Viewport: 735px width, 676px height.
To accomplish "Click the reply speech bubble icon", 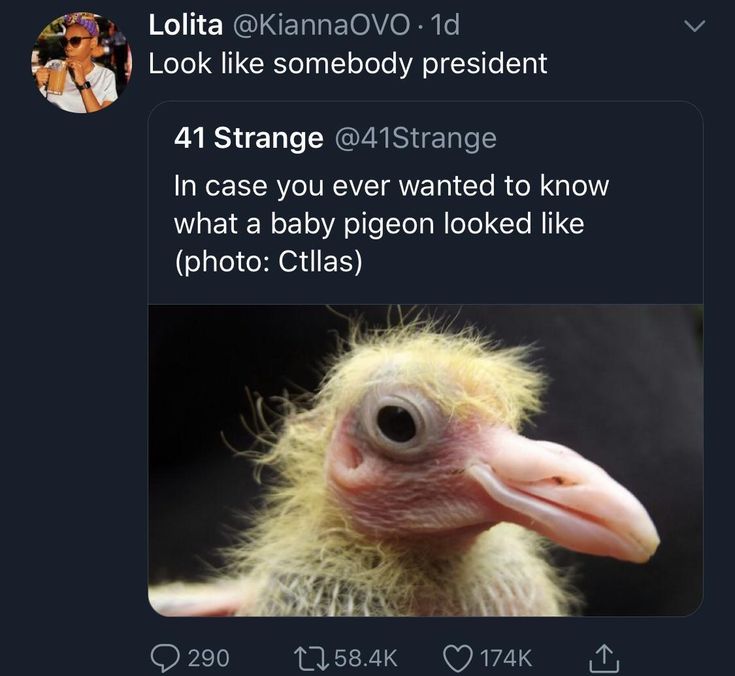I will (165, 658).
